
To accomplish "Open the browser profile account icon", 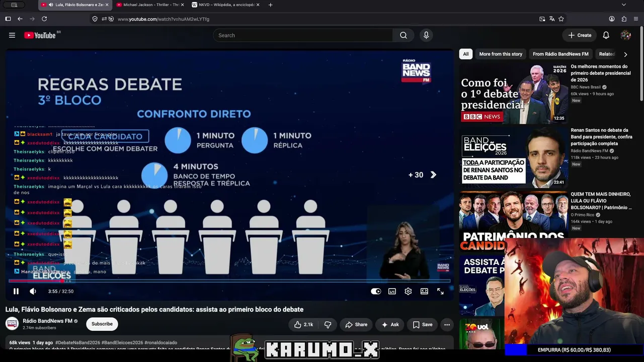I will click(x=612, y=19).
